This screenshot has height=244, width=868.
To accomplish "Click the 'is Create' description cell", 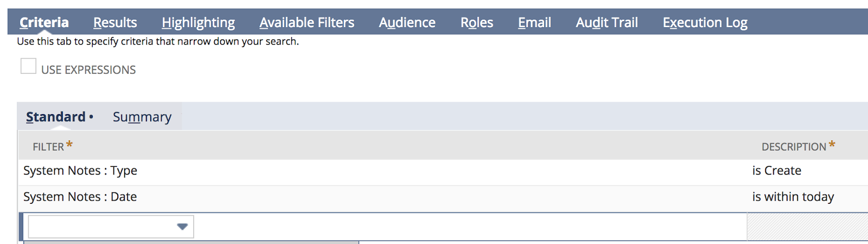I will pos(776,171).
